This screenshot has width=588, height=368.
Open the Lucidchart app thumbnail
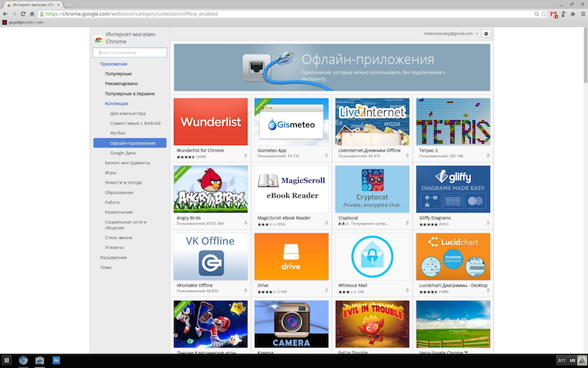point(453,257)
